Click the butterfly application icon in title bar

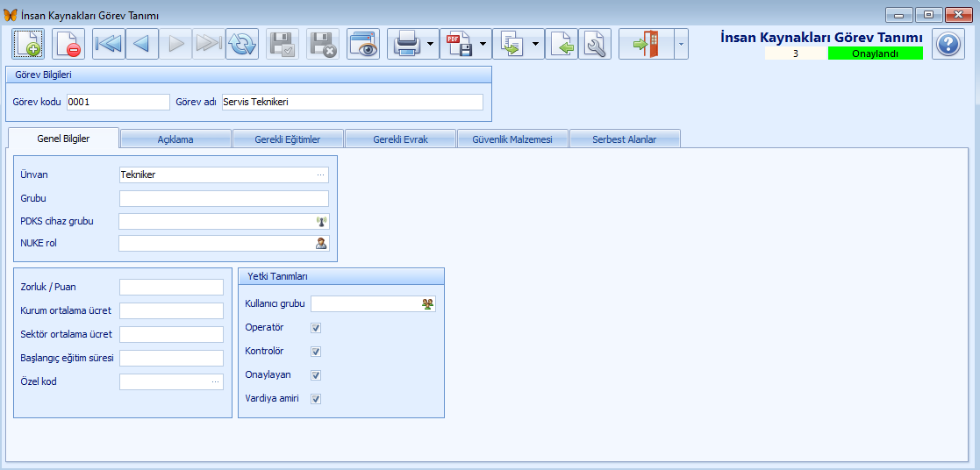coord(10,15)
